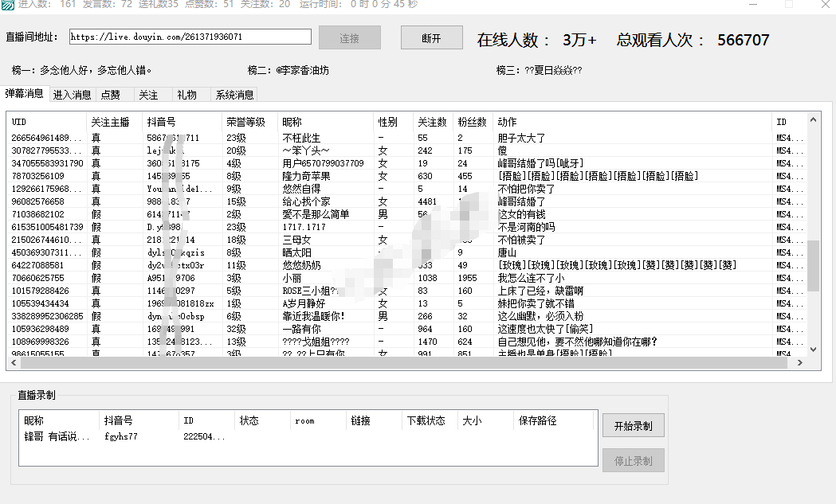Click the down arrow of the message list scrollbar
The height and width of the screenshot is (504, 836).
click(813, 349)
